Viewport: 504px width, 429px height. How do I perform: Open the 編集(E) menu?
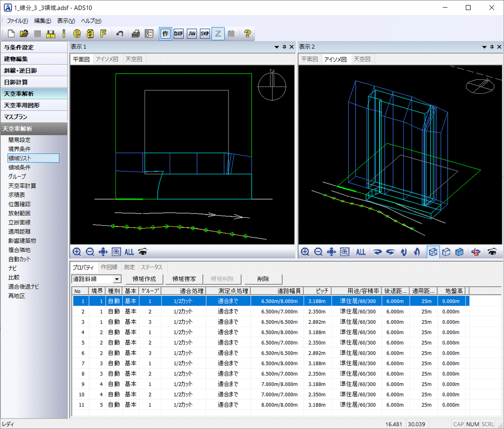[x=42, y=21]
